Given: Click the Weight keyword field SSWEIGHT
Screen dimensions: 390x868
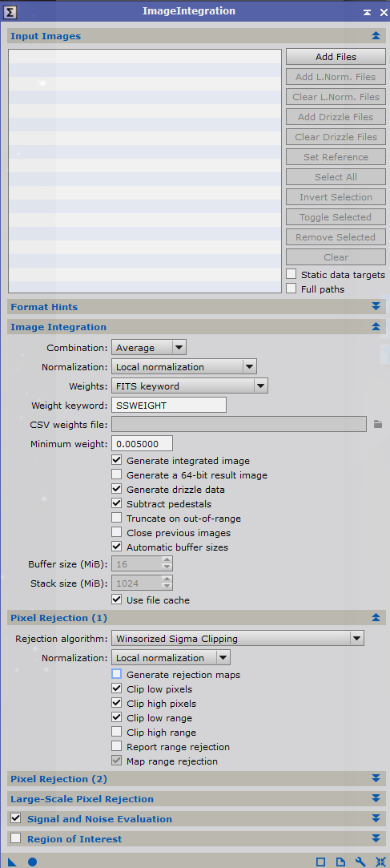Looking at the screenshot, I should coord(169,406).
